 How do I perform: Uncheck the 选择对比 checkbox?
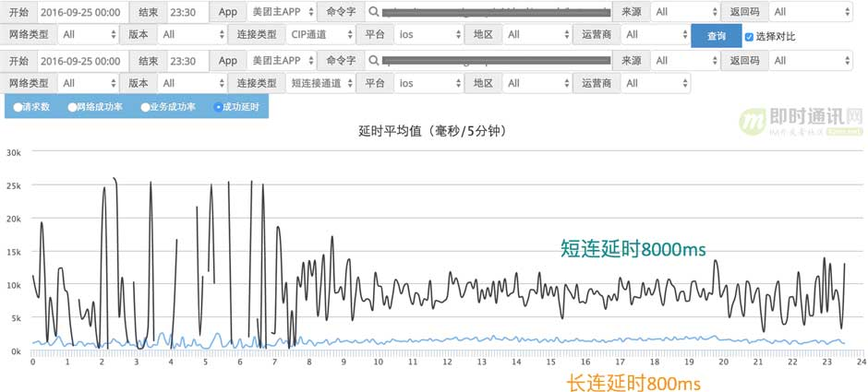click(x=749, y=37)
